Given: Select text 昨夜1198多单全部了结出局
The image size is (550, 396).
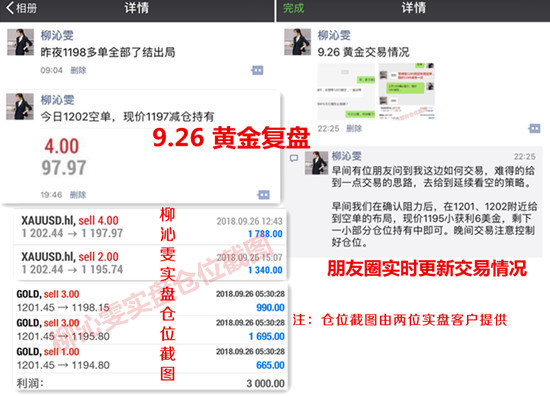Looking at the screenshot, I should click(x=108, y=53).
